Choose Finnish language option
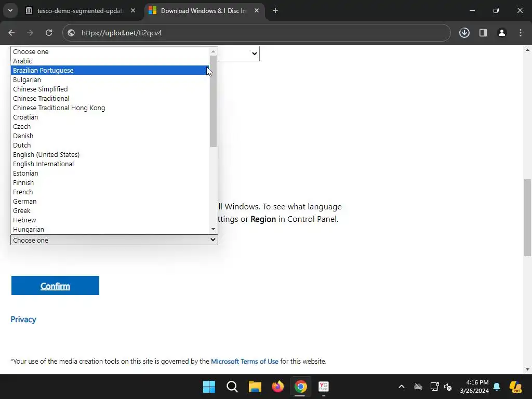The height and width of the screenshot is (399, 532). click(x=110, y=182)
